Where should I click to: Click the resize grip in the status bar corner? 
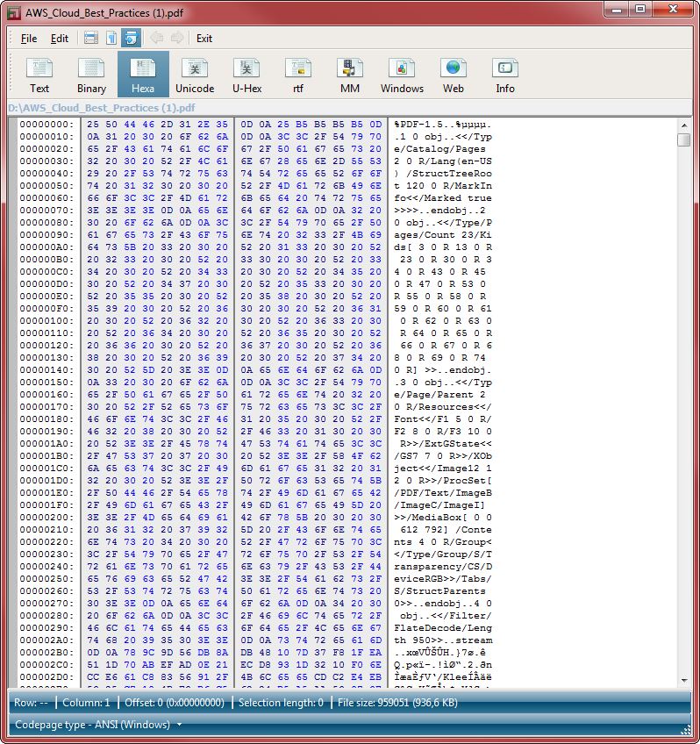(x=686, y=730)
